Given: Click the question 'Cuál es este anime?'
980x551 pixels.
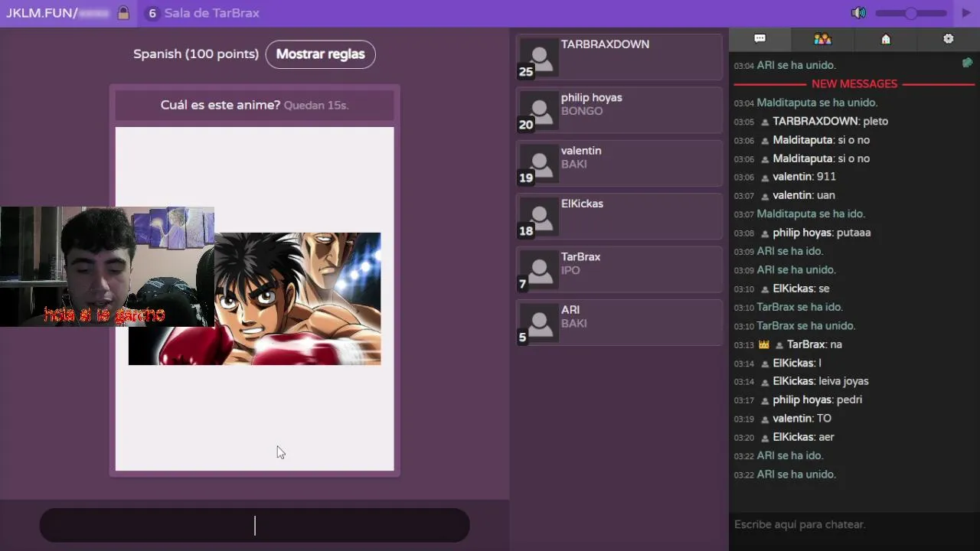Looking at the screenshot, I should point(220,105).
